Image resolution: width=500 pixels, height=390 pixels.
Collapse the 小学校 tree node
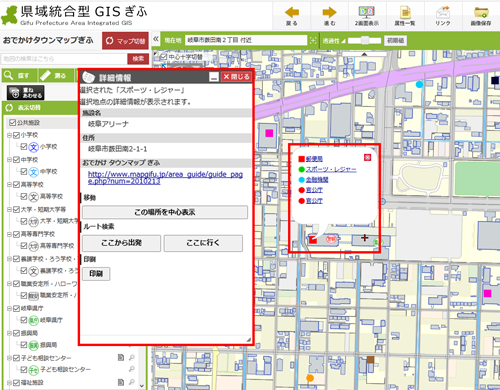[x=9, y=135]
